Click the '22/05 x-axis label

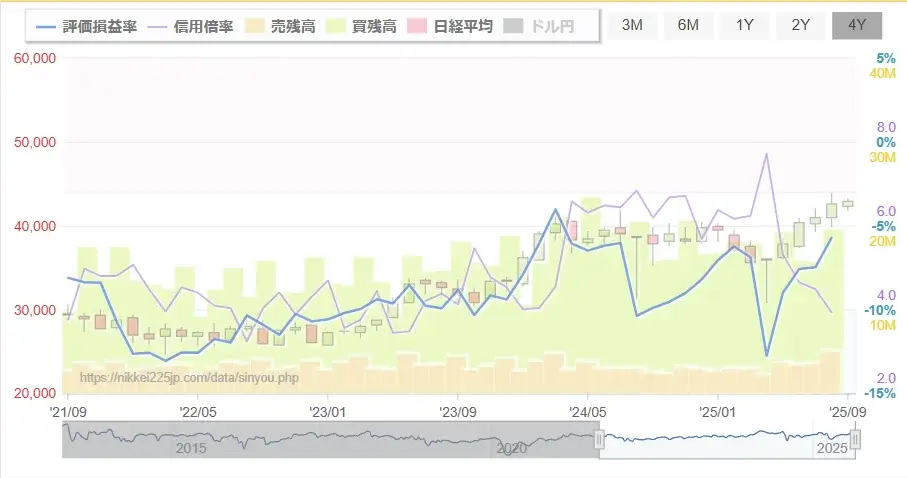tap(198, 412)
